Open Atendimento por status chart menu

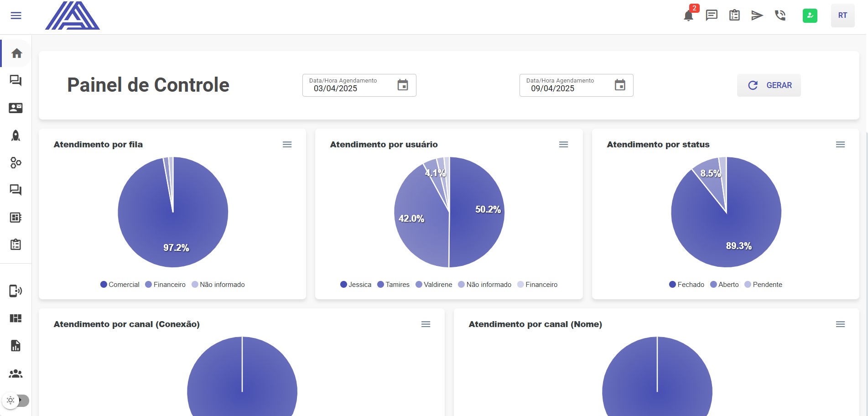click(x=840, y=145)
